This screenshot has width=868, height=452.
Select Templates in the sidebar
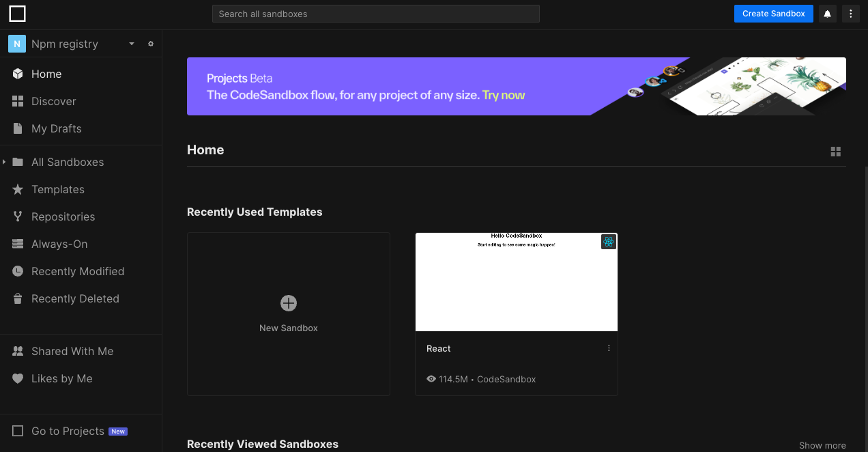81,189
